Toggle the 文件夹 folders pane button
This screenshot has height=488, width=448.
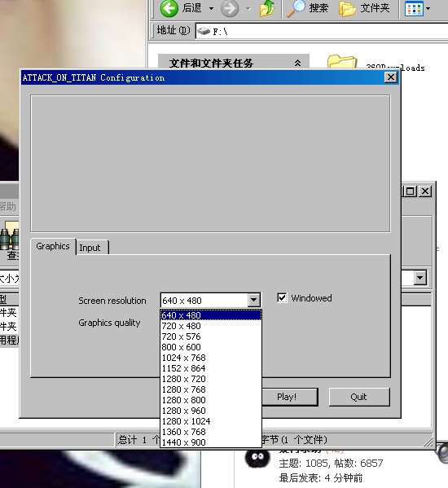tap(364, 8)
